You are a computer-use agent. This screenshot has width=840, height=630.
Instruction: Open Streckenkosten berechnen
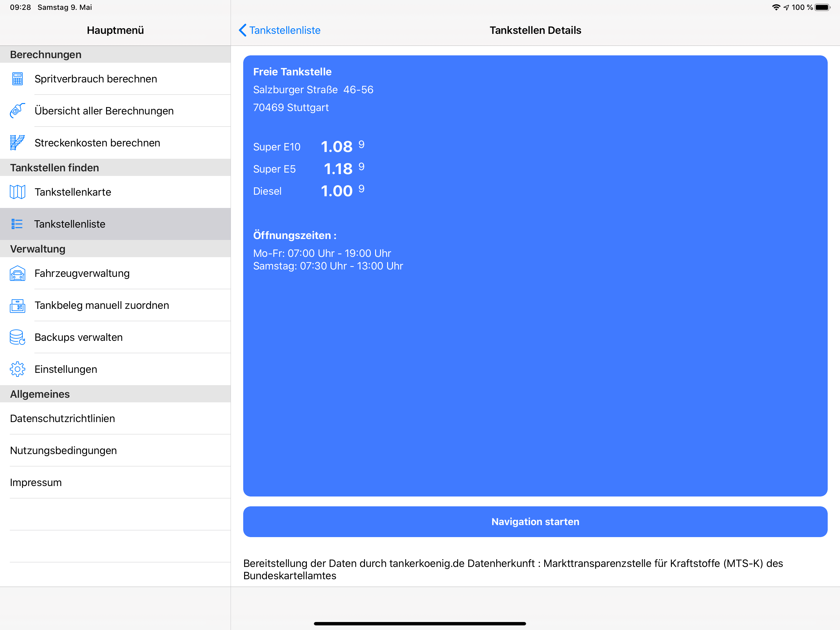tap(115, 143)
